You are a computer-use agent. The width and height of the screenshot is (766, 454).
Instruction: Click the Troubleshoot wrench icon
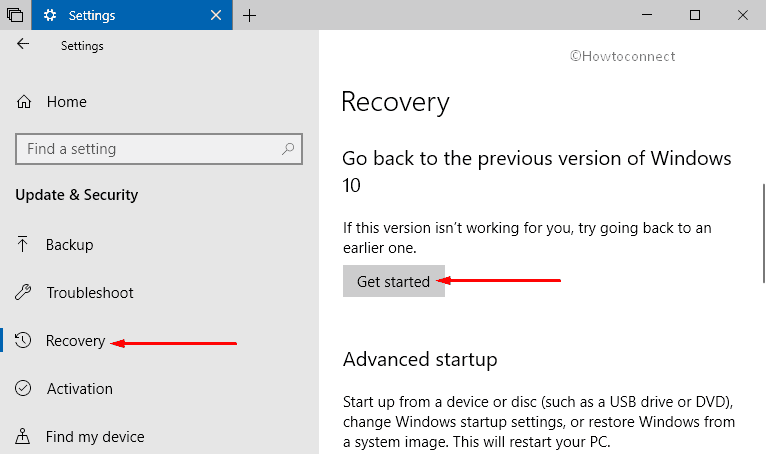click(23, 292)
